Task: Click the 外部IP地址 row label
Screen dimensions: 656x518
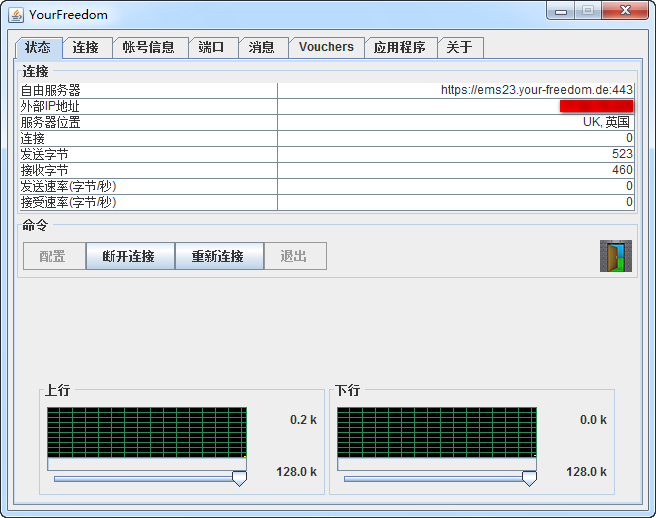Action: pyautogui.click(x=50, y=106)
